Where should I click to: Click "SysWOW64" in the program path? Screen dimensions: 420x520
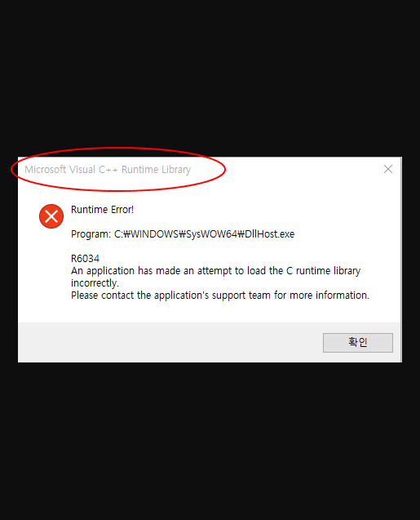coord(211,234)
